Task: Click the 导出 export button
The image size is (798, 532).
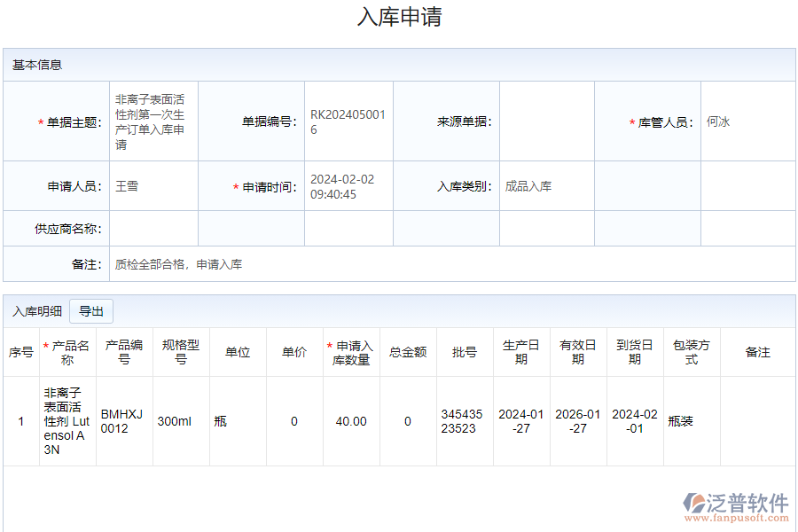Action: 91,311
